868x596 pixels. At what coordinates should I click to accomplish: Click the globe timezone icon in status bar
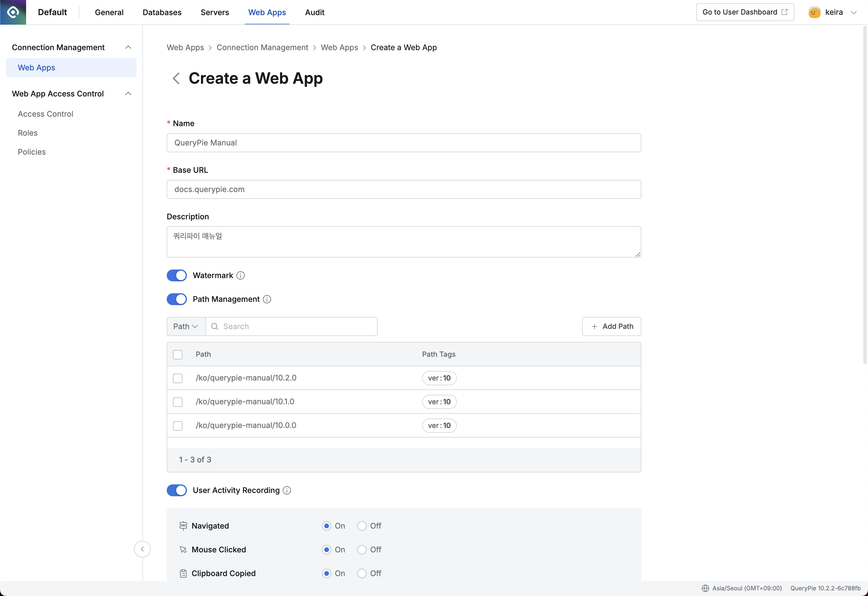pyautogui.click(x=705, y=588)
